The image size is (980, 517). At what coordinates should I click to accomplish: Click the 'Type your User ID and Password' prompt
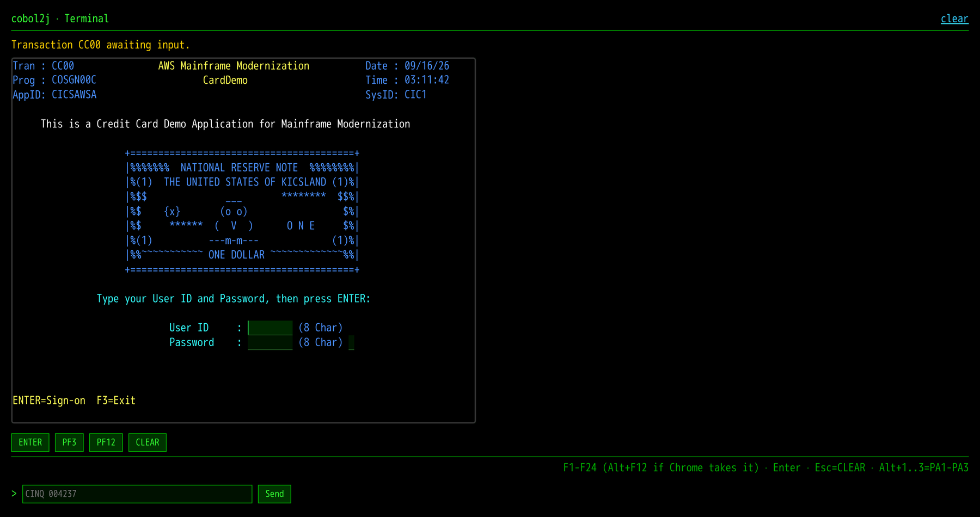[234, 299]
